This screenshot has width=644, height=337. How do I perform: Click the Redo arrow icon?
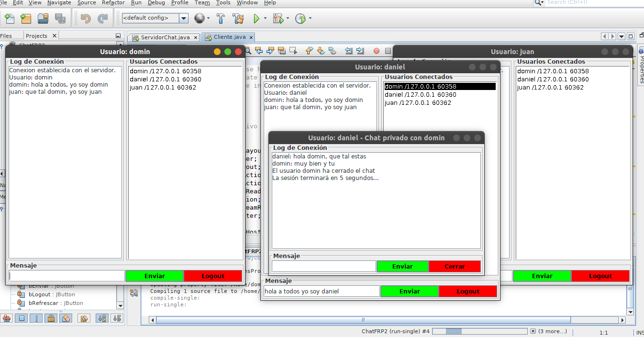(x=102, y=19)
